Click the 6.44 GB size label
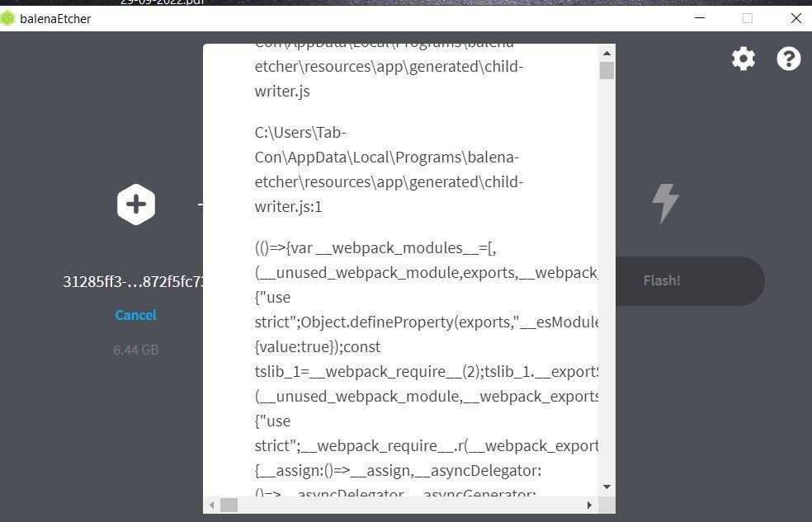This screenshot has height=522, width=812. (135, 350)
